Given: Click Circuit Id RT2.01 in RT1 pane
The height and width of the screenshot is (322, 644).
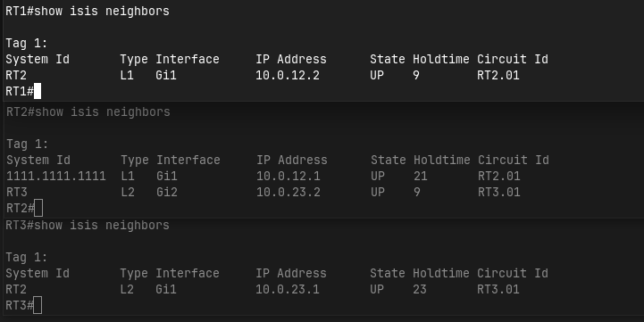Looking at the screenshot, I should tap(498, 76).
